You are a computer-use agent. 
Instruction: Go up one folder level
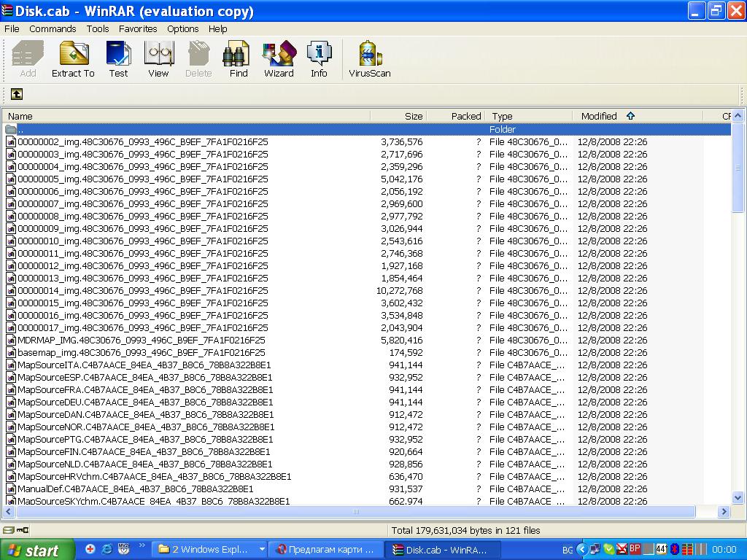pos(16,94)
